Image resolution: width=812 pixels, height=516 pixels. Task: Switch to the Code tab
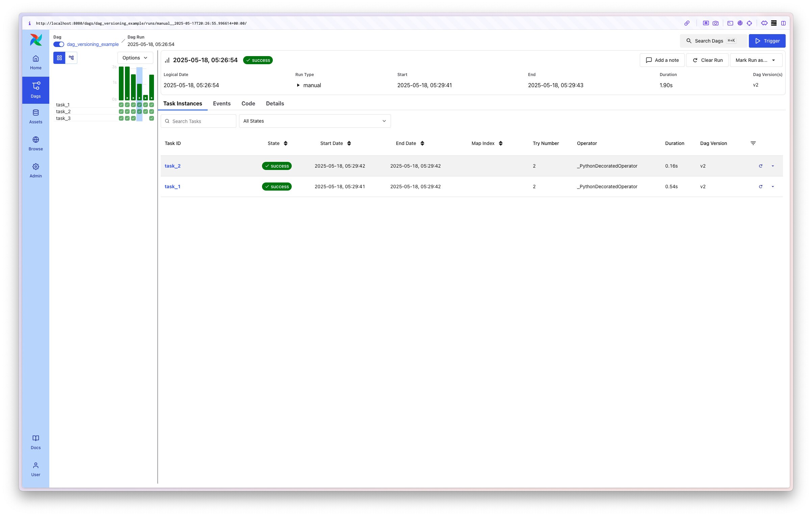248,103
